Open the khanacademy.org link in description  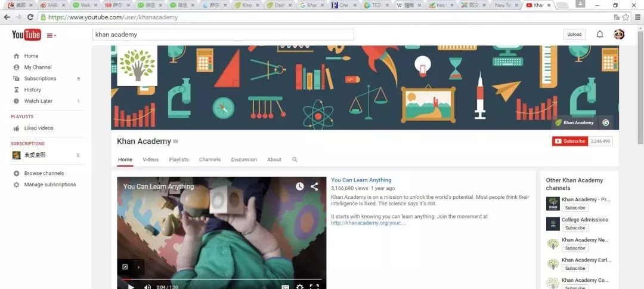click(369, 223)
